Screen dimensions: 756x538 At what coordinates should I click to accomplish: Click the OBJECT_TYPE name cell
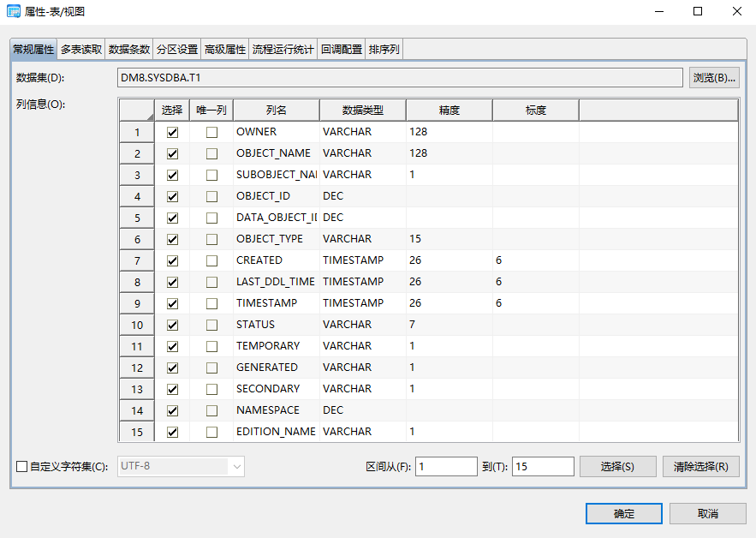(277, 239)
